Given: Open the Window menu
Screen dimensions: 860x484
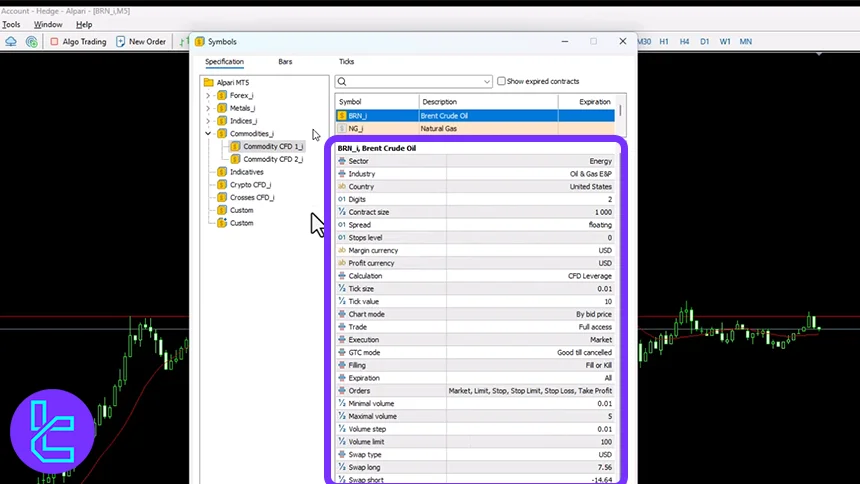Looking at the screenshot, I should (48, 24).
